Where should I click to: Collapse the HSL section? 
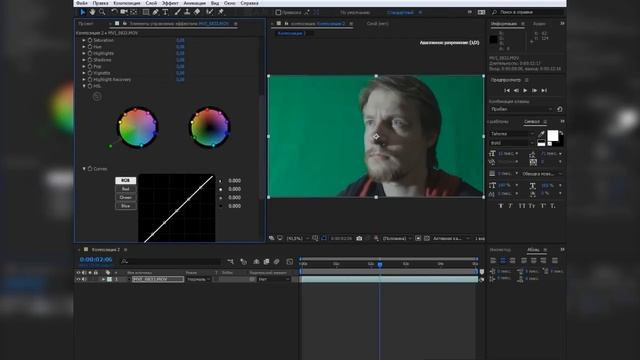point(84,86)
